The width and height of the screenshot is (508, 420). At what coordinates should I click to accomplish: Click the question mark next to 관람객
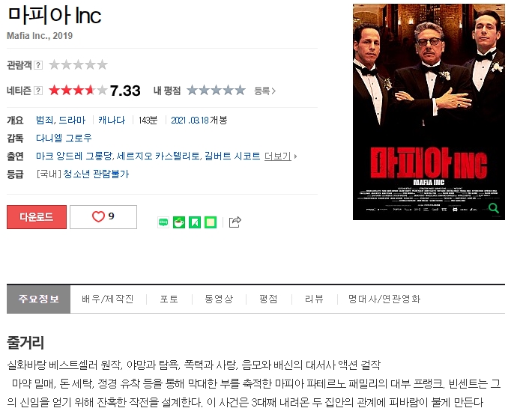[x=38, y=65]
